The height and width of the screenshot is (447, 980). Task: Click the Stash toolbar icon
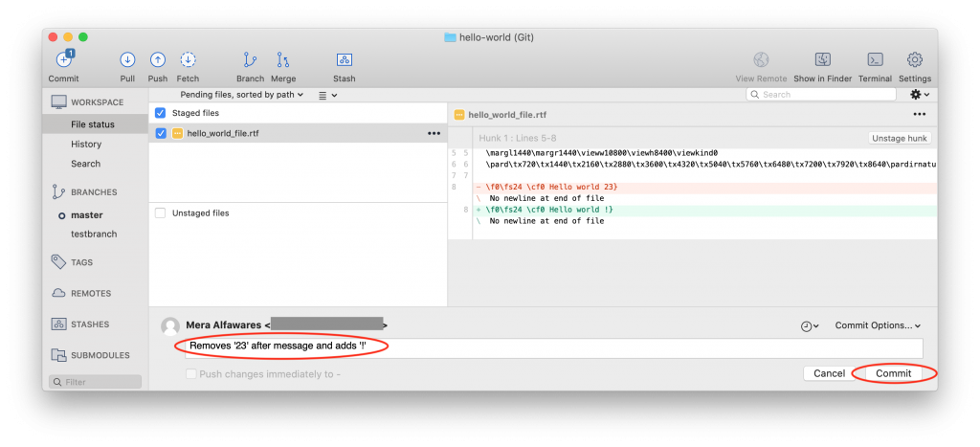click(x=344, y=61)
